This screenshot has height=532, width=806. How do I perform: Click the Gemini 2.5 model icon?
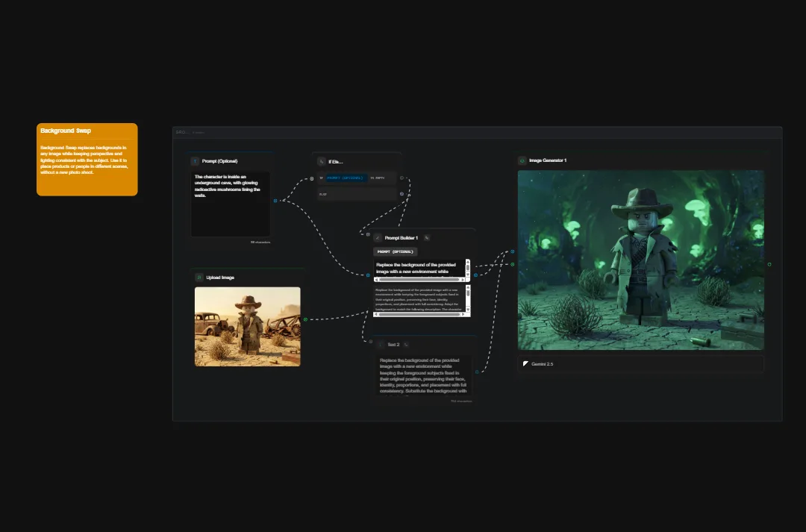tap(526, 364)
